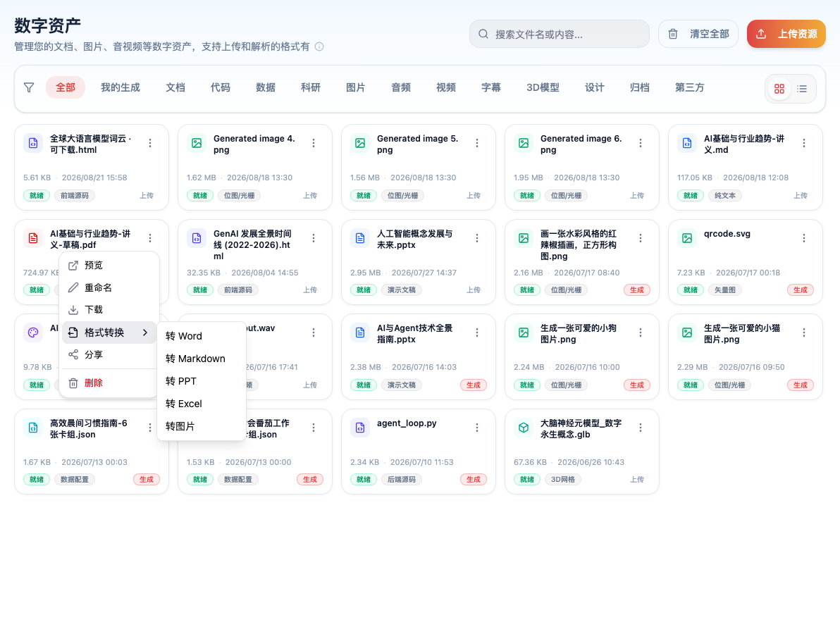Viewport: 840px width, 634px height.
Task: Click the image icon of qrcode.svg
Action: 687,238
